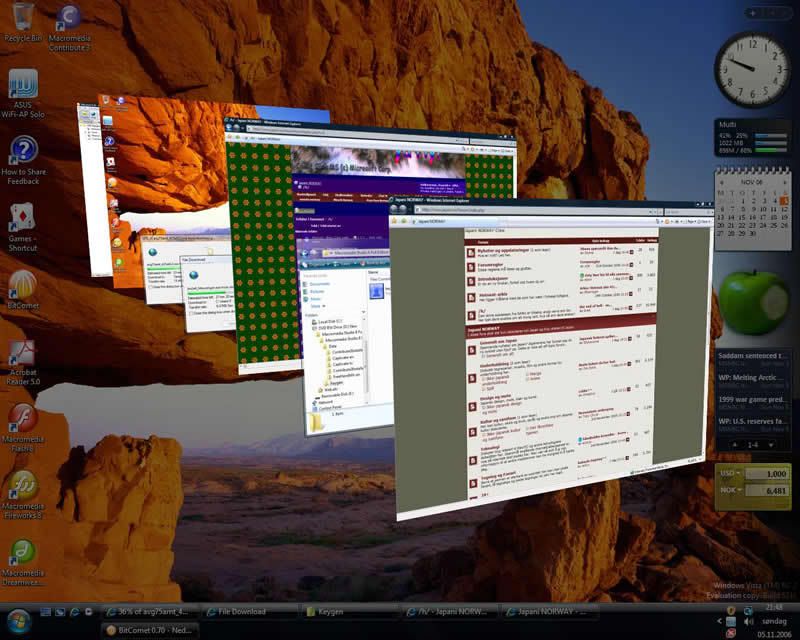Switch to File Download taskbar button
The height and width of the screenshot is (640, 800).
pyautogui.click(x=249, y=611)
